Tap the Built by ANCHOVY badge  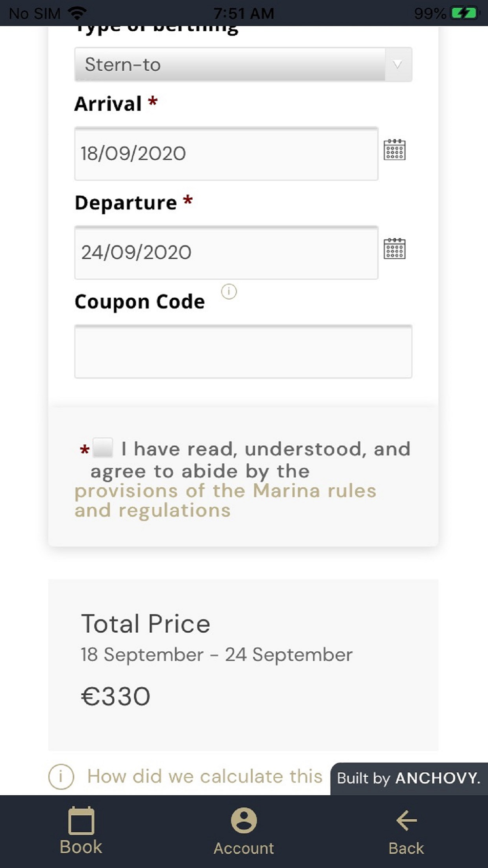[408, 778]
